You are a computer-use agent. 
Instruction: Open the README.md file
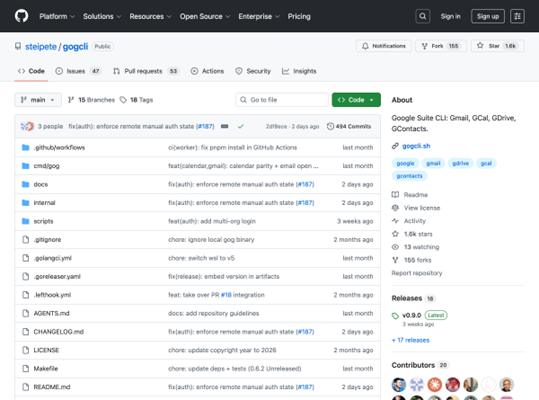pos(52,387)
